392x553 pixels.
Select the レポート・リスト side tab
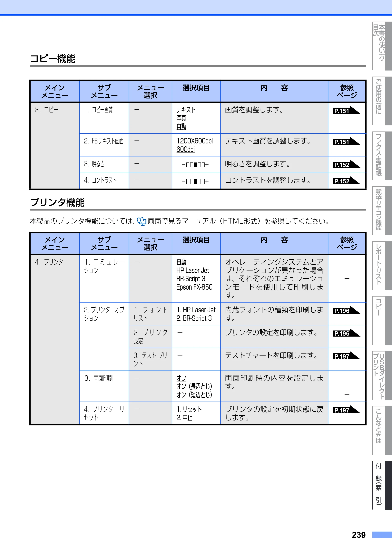382,265
